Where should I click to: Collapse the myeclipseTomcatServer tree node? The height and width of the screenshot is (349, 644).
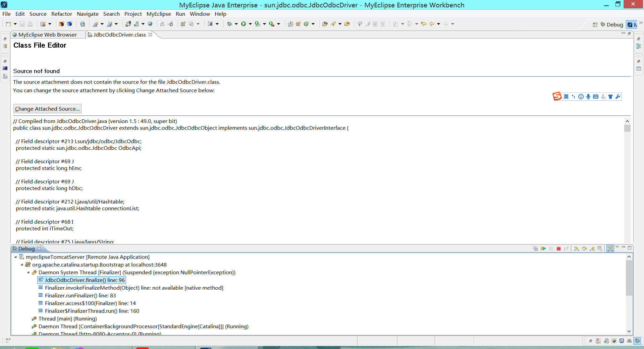point(15,257)
